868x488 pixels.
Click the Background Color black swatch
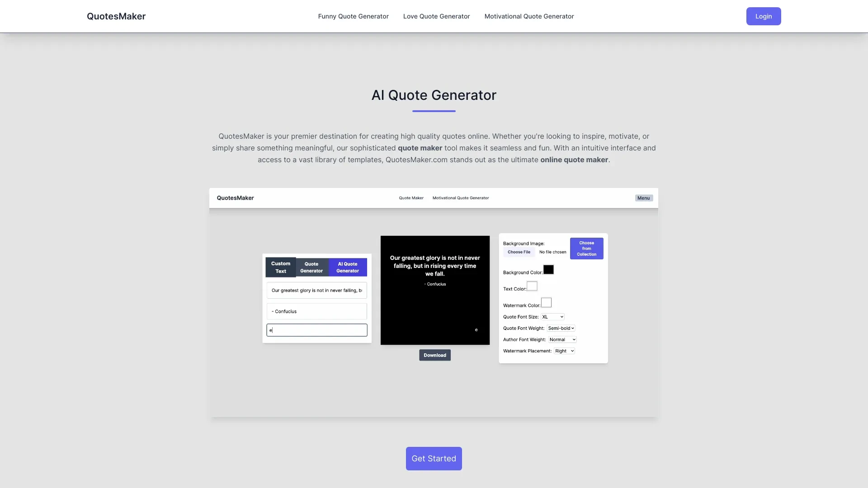[548, 270]
